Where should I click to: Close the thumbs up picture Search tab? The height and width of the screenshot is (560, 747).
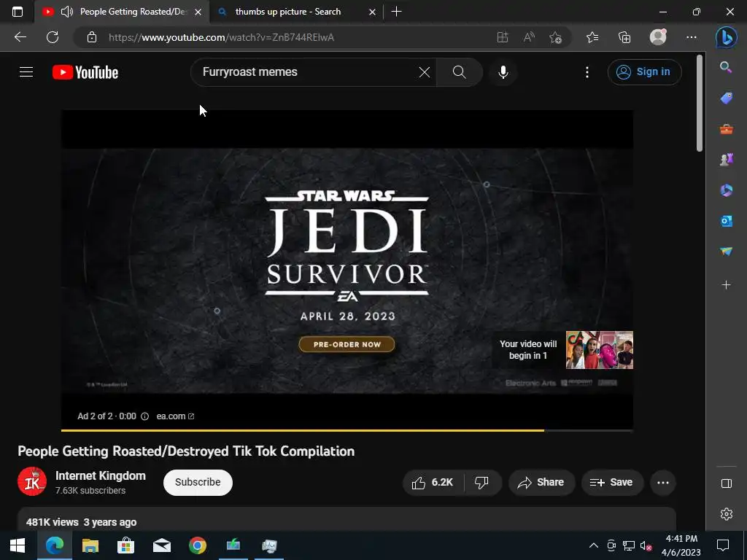(373, 12)
